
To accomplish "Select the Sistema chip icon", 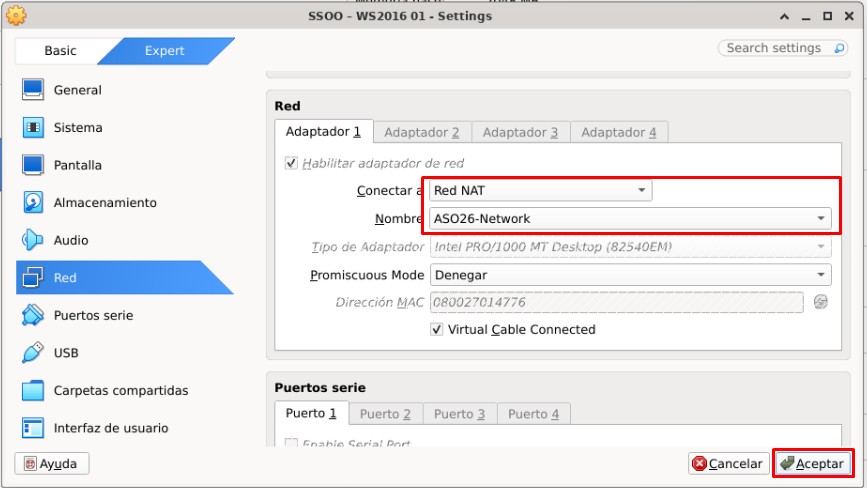I will 33,127.
